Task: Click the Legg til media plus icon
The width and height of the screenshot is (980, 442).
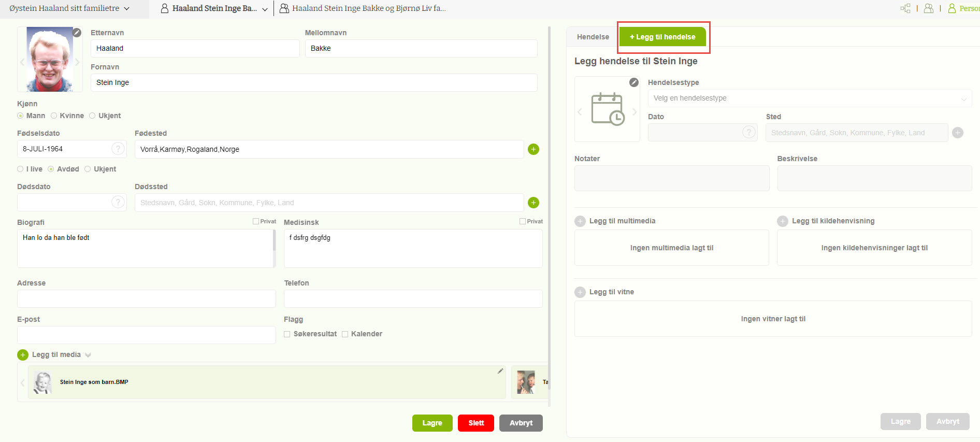Action: 23,355
